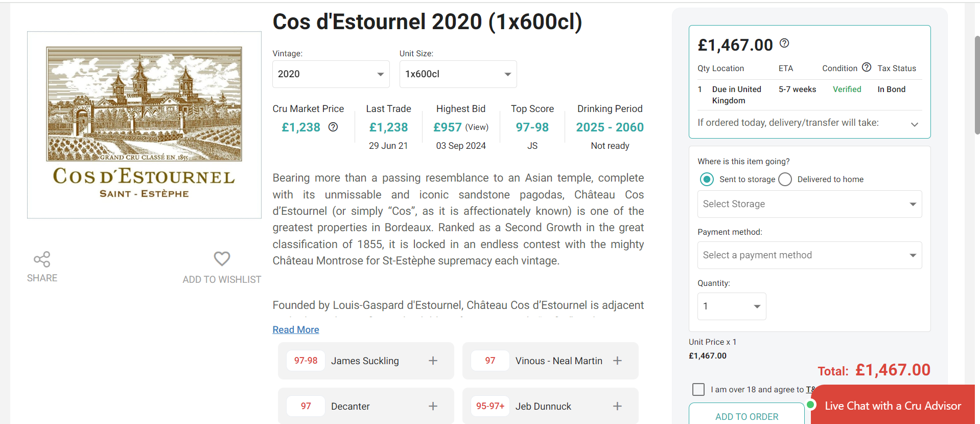Click the Read More link
980x424 pixels.
[x=296, y=330]
